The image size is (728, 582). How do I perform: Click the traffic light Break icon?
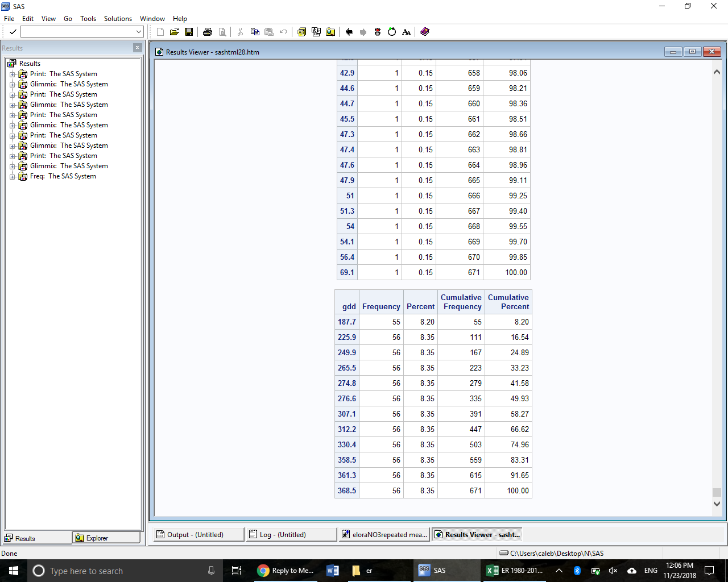coord(377,32)
